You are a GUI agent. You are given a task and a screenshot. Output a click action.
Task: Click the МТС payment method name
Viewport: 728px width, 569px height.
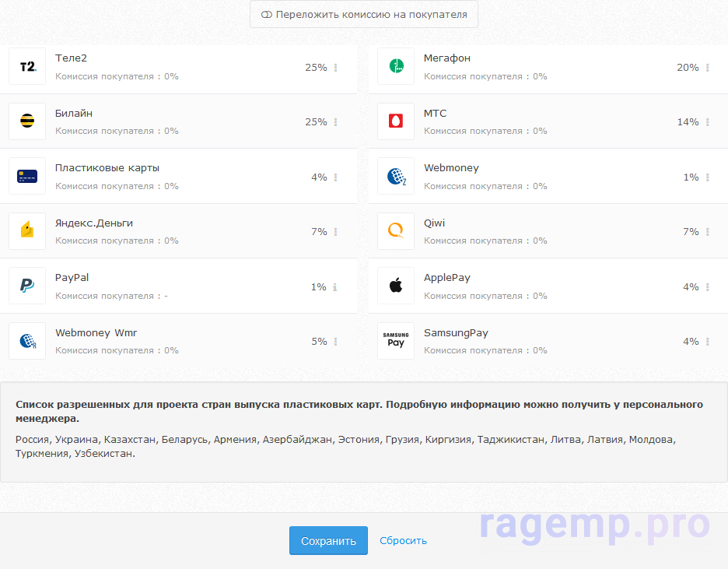(x=435, y=113)
